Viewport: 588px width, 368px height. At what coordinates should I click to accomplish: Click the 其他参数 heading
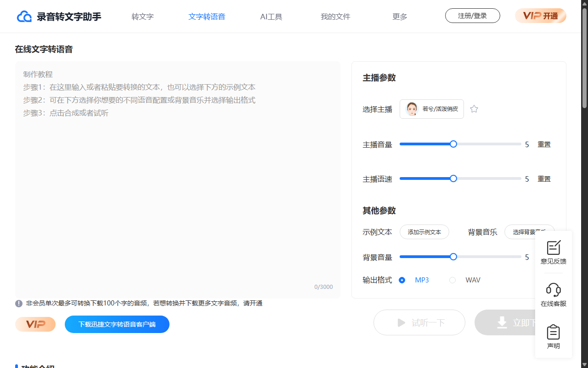tap(379, 211)
